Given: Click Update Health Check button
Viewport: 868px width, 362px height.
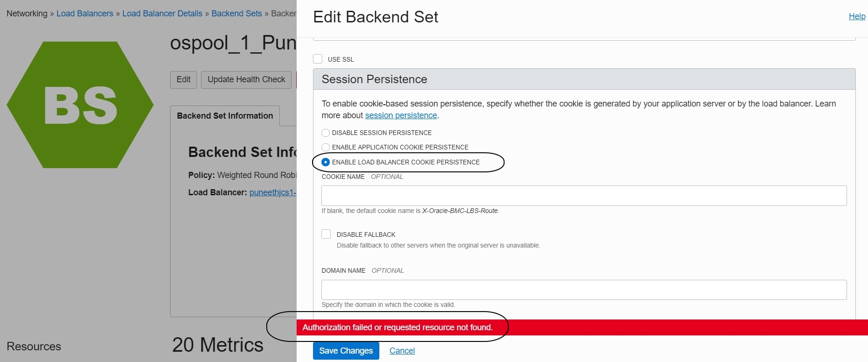Looking at the screenshot, I should tap(246, 79).
